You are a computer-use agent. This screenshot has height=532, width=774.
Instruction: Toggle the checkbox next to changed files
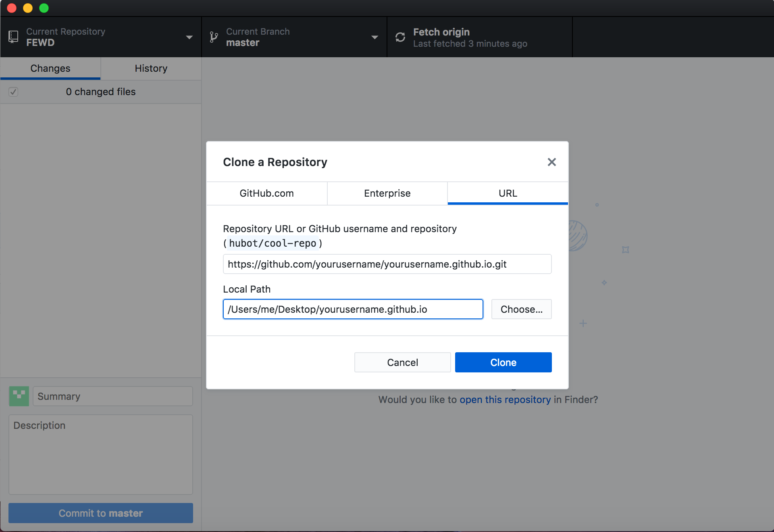click(13, 92)
